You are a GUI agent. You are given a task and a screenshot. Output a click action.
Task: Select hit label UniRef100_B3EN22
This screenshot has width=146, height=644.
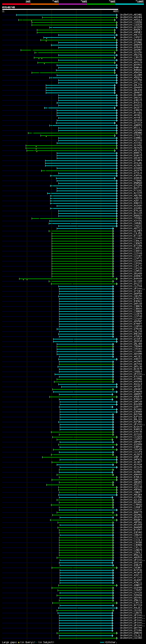131,301
